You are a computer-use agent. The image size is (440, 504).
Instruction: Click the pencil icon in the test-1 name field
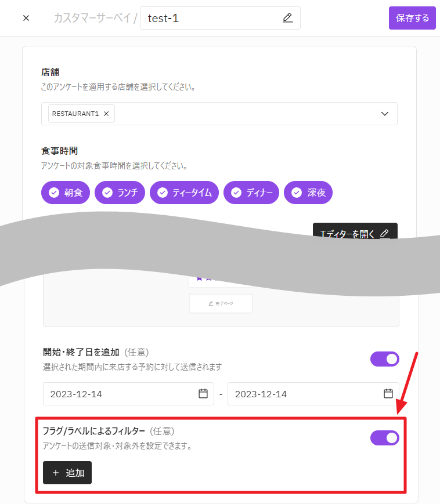tap(287, 18)
